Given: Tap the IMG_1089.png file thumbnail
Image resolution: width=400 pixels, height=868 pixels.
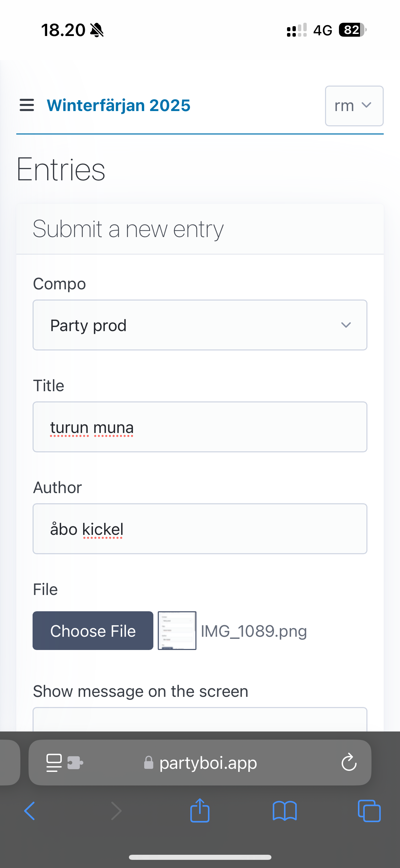Looking at the screenshot, I should [x=177, y=631].
